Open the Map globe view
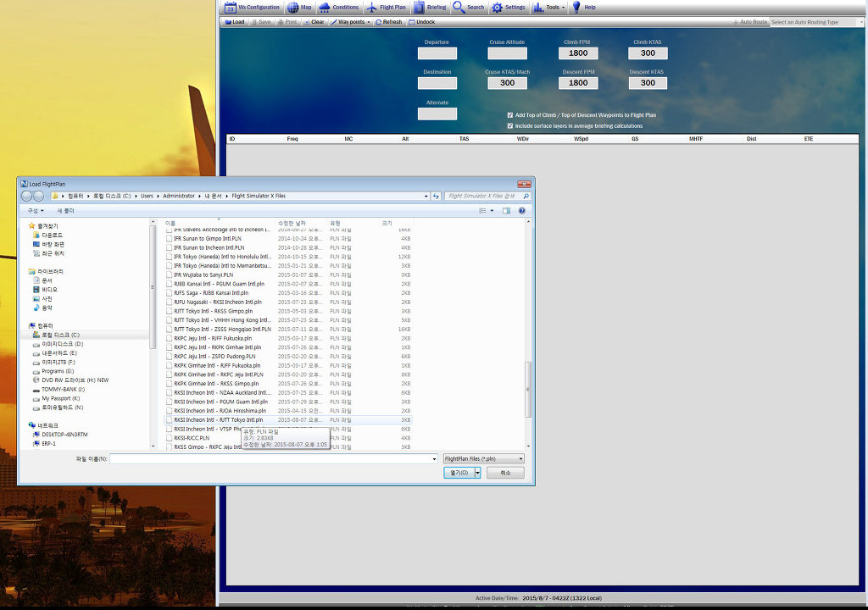868x610 pixels. (x=299, y=7)
